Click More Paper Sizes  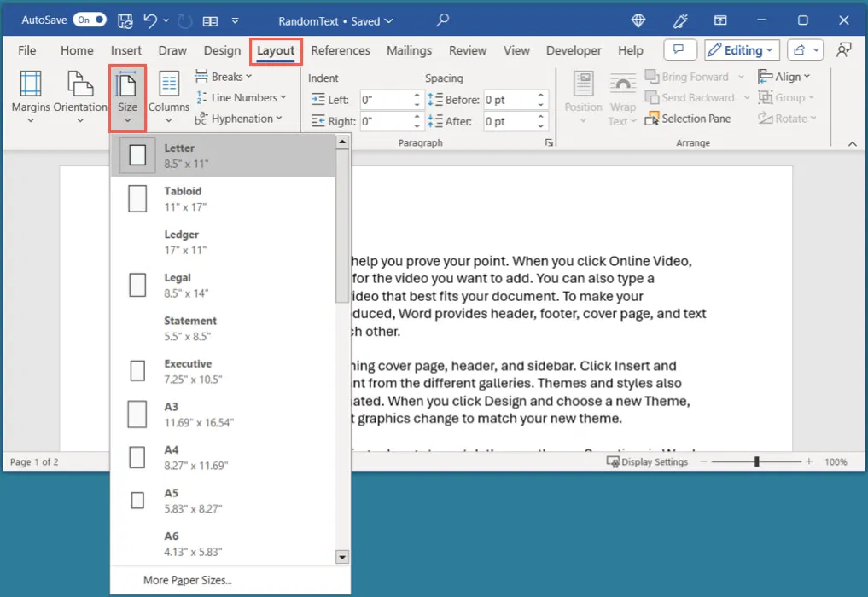187,580
